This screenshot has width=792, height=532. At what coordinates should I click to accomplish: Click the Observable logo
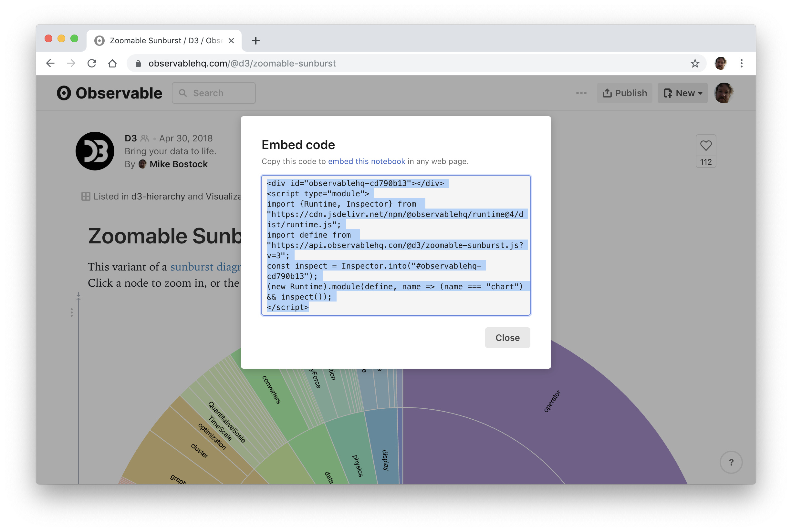(109, 93)
